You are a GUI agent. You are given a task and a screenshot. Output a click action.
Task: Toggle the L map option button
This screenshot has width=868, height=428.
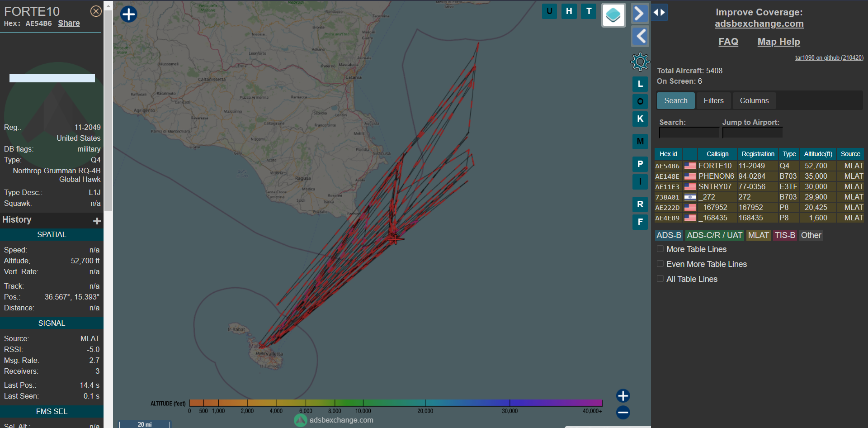pyautogui.click(x=640, y=84)
